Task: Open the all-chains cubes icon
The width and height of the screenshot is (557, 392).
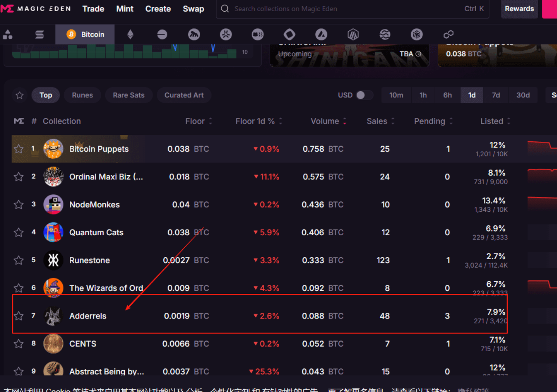Action: point(8,34)
